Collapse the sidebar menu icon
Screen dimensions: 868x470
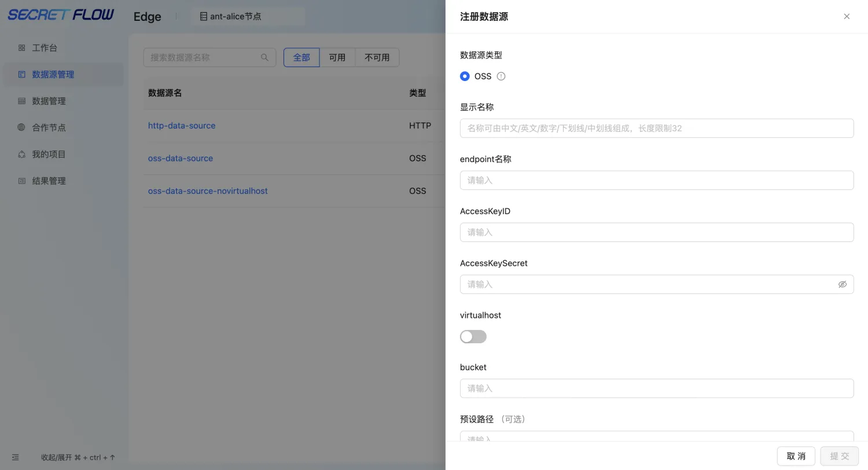coord(16,457)
